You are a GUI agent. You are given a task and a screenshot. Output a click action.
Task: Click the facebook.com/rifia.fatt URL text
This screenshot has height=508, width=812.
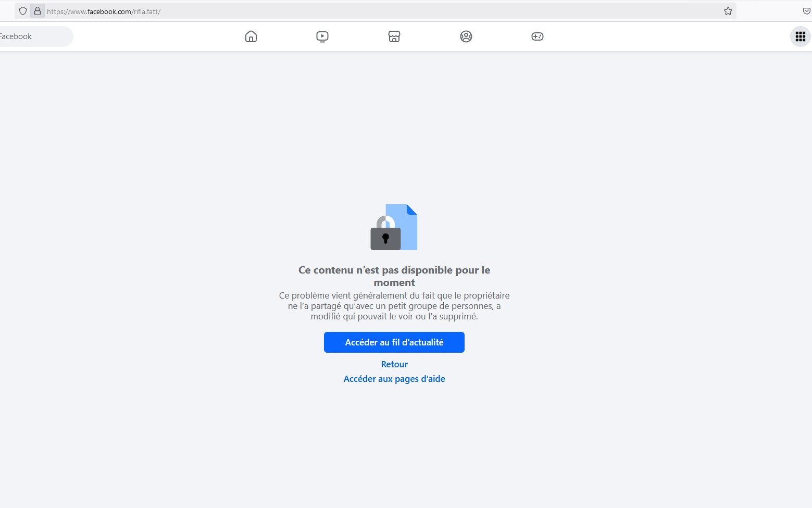tap(104, 11)
